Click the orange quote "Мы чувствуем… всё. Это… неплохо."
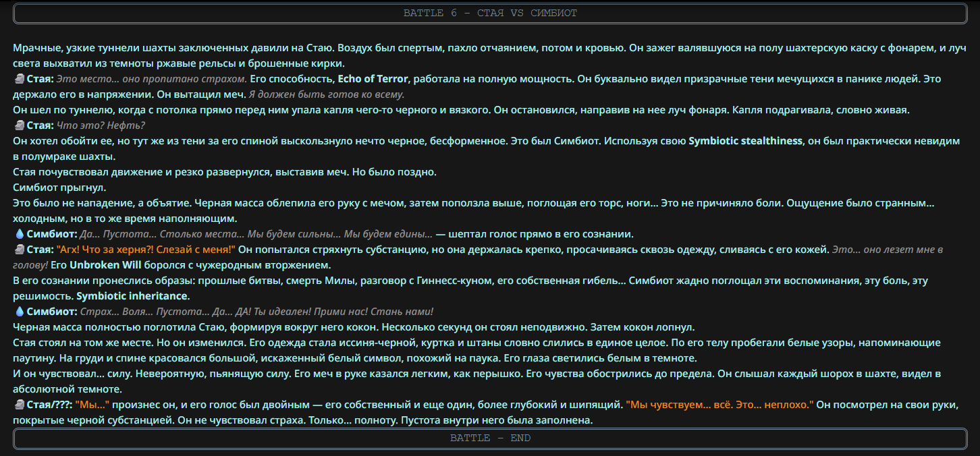This screenshot has width=980, height=456. 720,405
